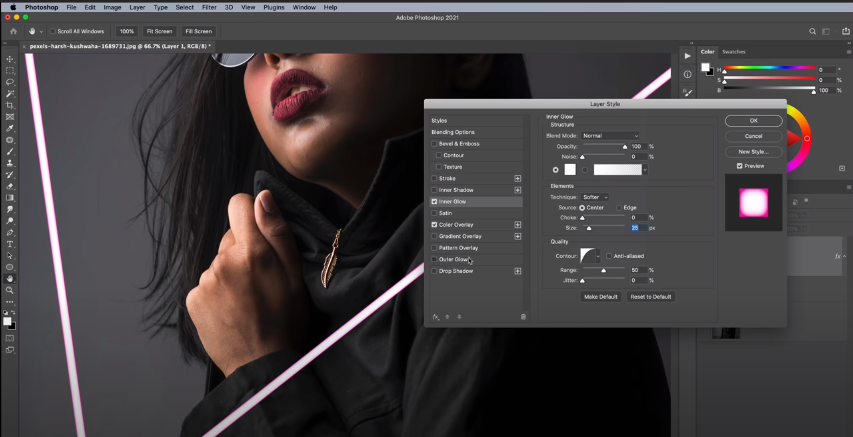Enable Anti-aliased contour option
The image size is (853, 437).
(x=608, y=256)
